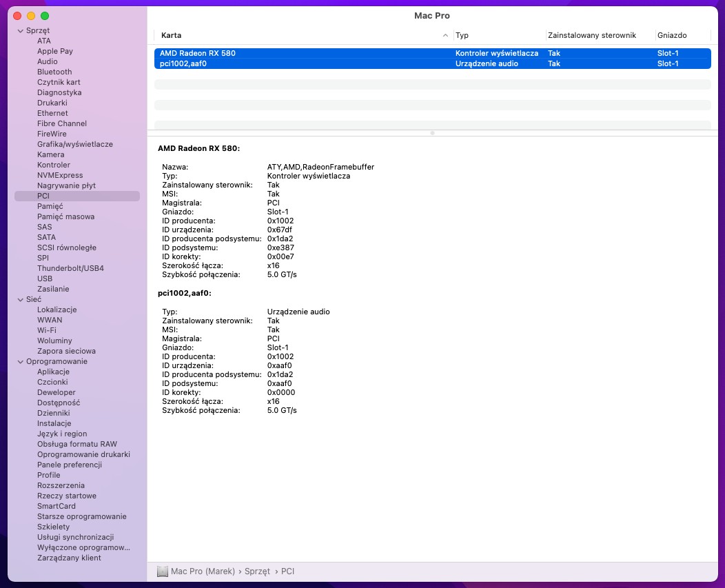Select Kamera in the sidebar
This screenshot has height=588, width=725.
tap(51, 154)
